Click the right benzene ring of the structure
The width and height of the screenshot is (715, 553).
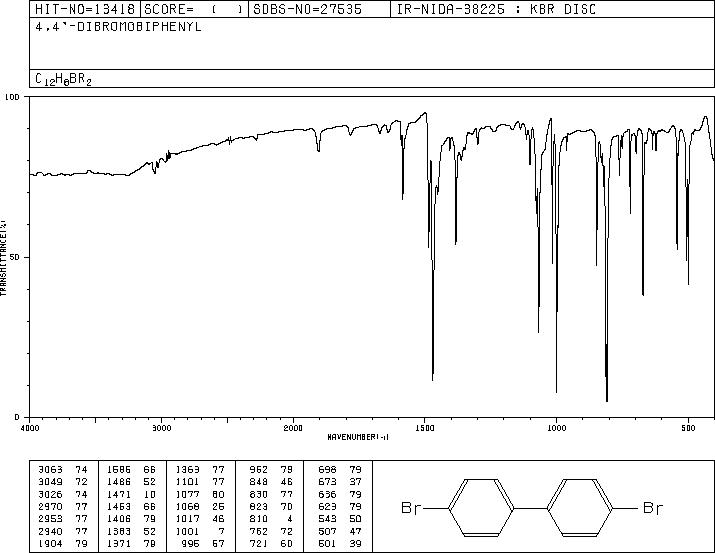[x=580, y=507]
